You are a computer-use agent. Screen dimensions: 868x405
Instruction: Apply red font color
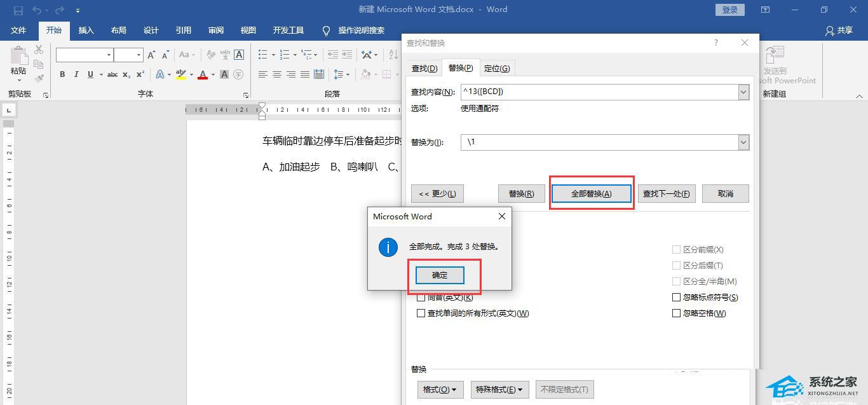pos(203,74)
